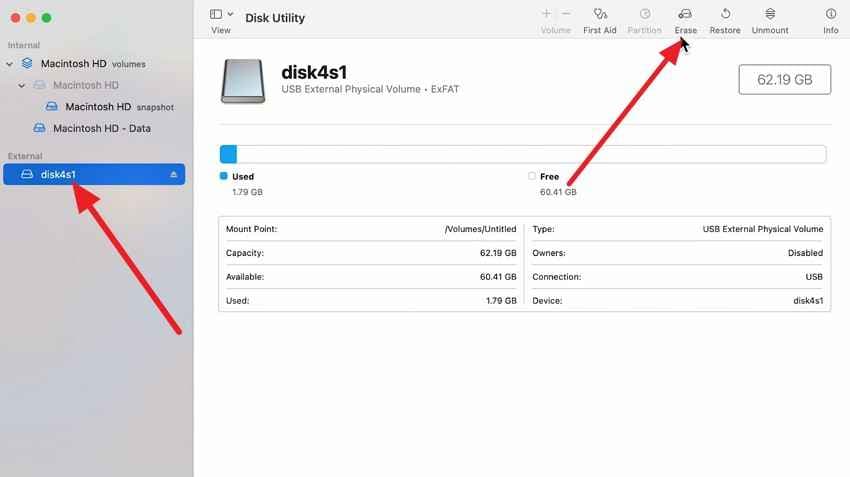Open the View dropdown chevron
This screenshot has width=850, height=477.
click(x=230, y=14)
